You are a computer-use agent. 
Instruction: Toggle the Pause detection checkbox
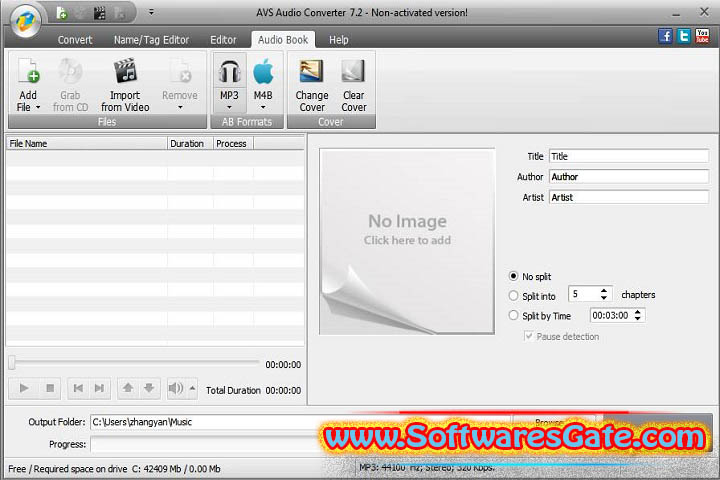click(x=529, y=336)
